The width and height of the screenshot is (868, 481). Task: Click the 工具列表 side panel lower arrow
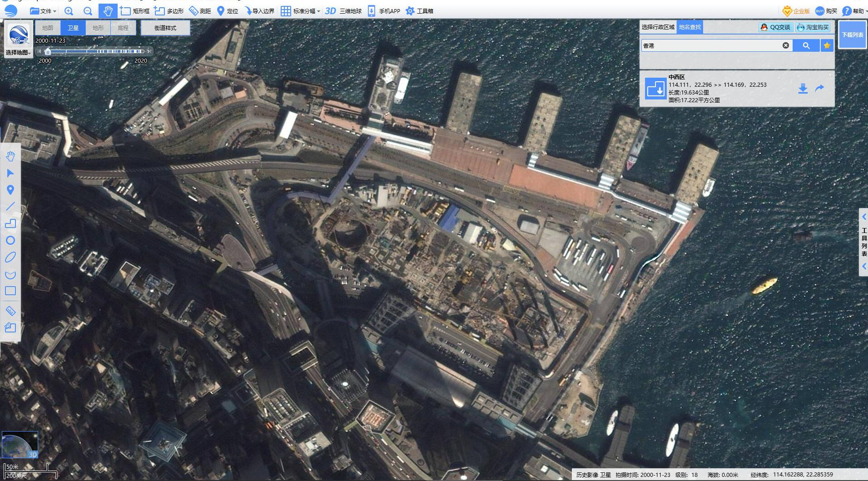864,267
